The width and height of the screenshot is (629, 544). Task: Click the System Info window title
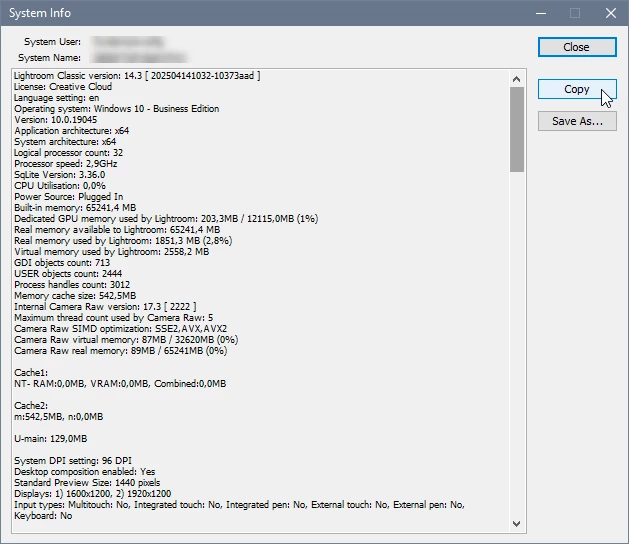(x=40, y=13)
